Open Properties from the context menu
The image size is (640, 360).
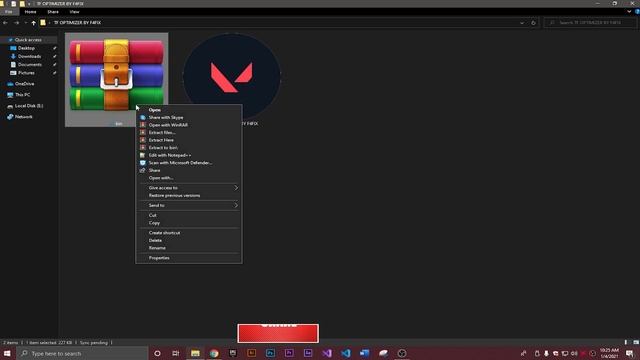click(x=159, y=258)
